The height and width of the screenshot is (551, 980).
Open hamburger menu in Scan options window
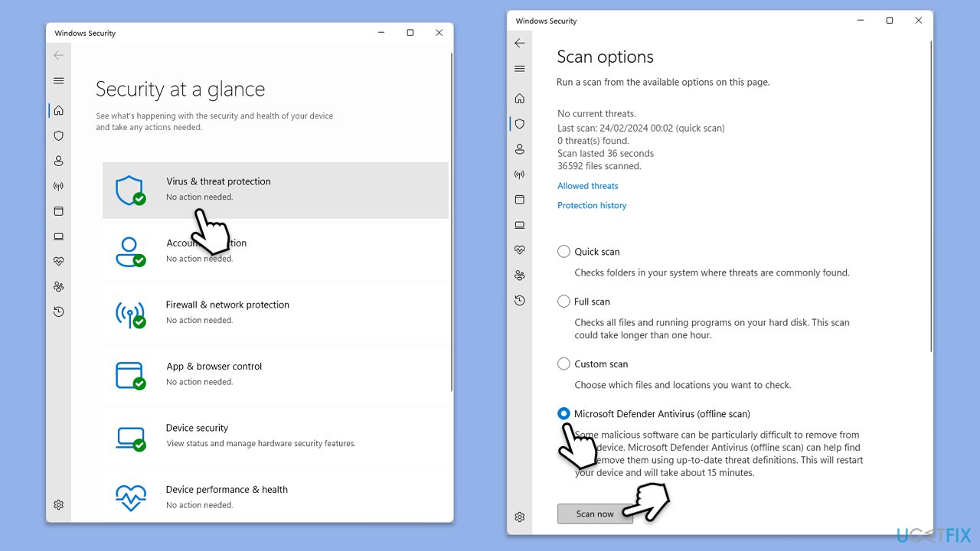pyautogui.click(x=520, y=69)
